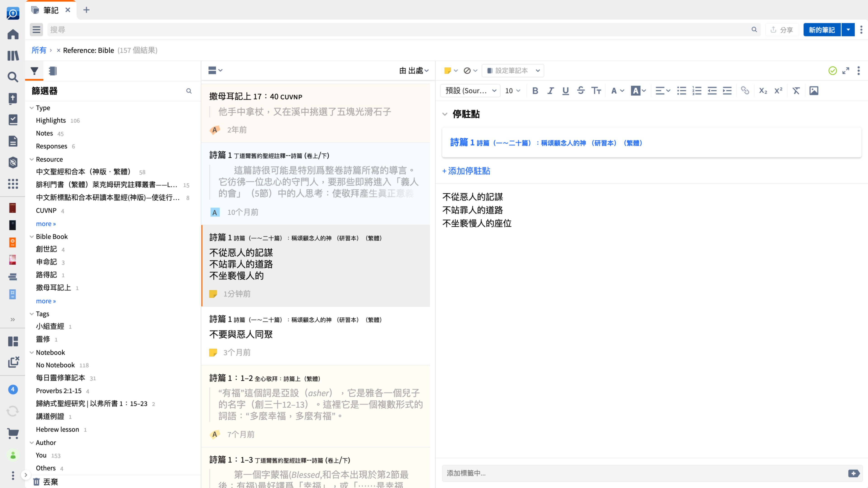Viewport: 868px width, 488px height.
Task: Click the Subscript formatting icon
Action: click(764, 91)
